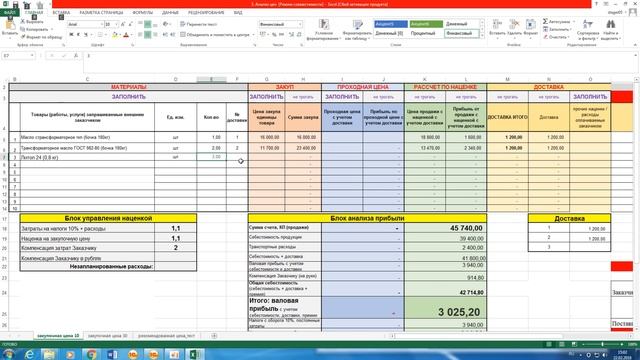
Task: Click the decrease font size icon
Action: pos(130,24)
